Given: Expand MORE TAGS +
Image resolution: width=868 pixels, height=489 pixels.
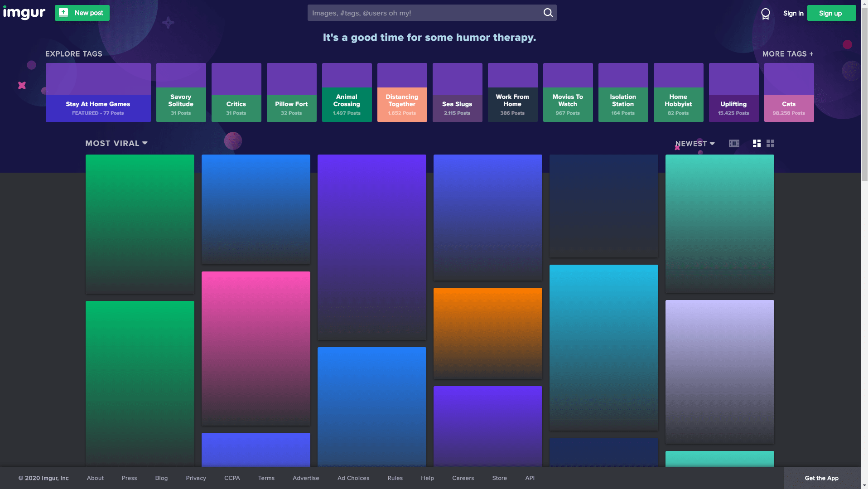Looking at the screenshot, I should (x=788, y=54).
